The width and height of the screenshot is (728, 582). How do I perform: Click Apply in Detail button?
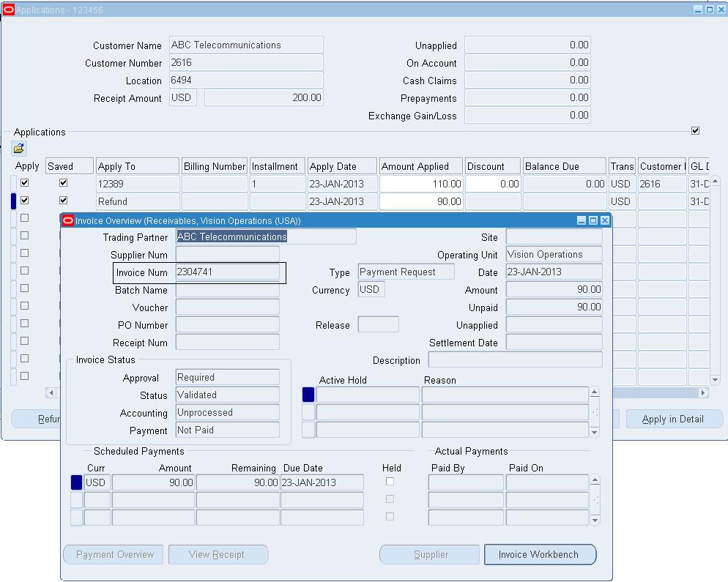tap(674, 419)
